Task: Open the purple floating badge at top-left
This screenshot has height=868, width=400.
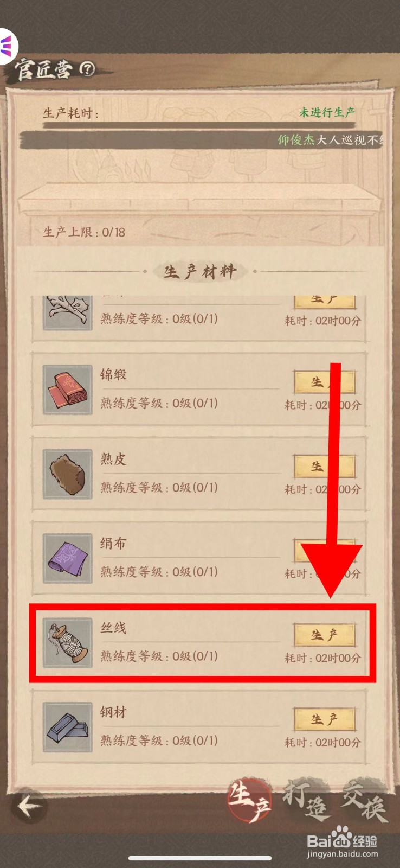Action: click(7, 47)
